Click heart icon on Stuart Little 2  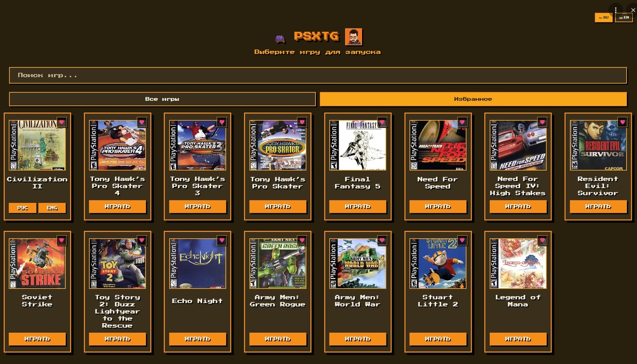click(x=462, y=240)
